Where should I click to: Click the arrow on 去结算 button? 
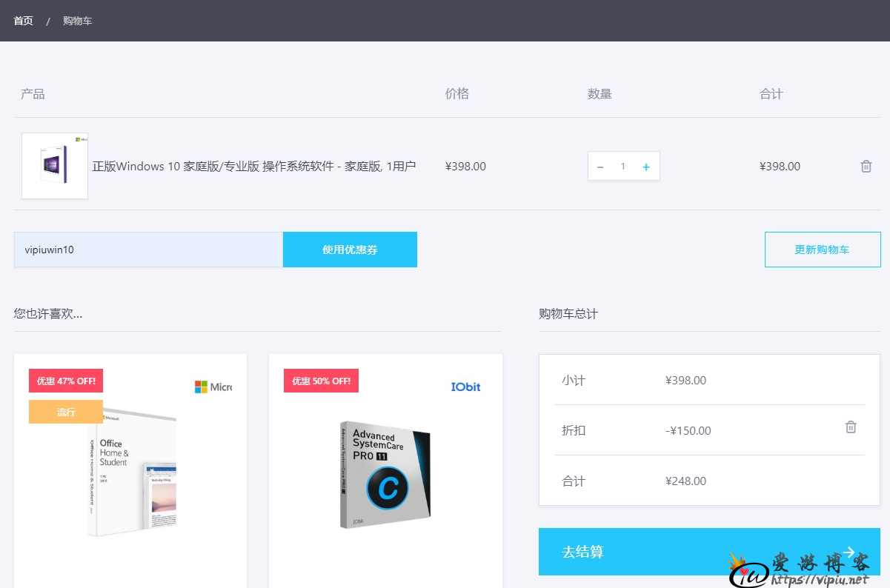[849, 552]
